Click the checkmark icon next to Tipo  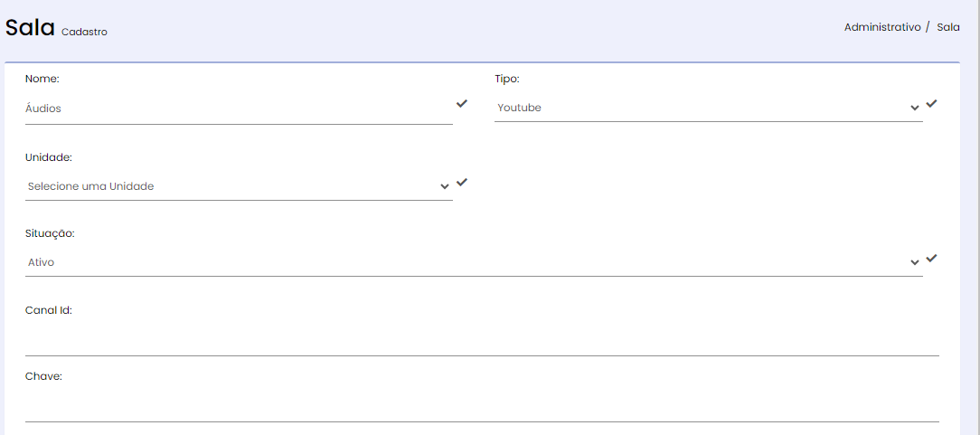point(931,104)
